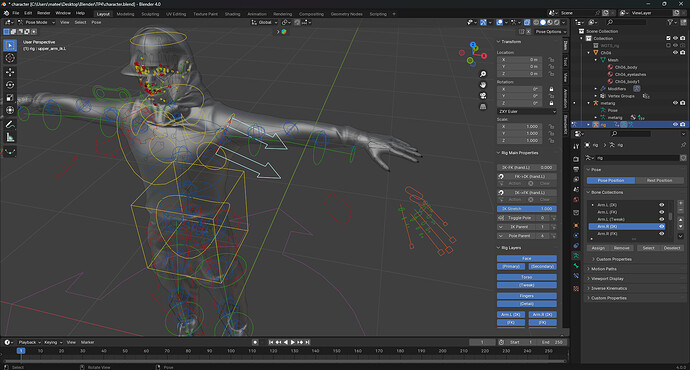Viewport: 690px width, 370px height.
Task: Open the Render properties tab icon
Action: (x=576, y=159)
